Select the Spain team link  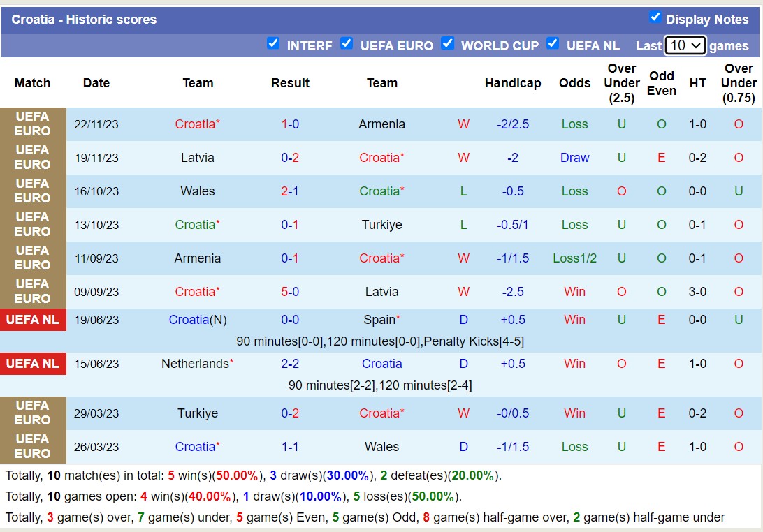380,320
